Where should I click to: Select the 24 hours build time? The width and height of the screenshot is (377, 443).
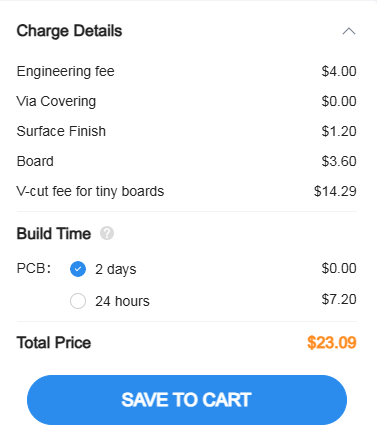click(x=78, y=301)
